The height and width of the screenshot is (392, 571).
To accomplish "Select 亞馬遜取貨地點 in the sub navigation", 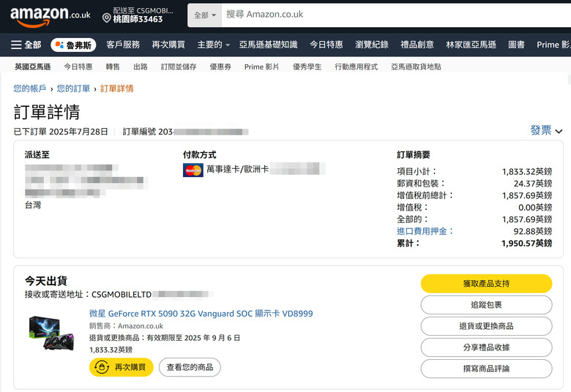I will coord(416,67).
